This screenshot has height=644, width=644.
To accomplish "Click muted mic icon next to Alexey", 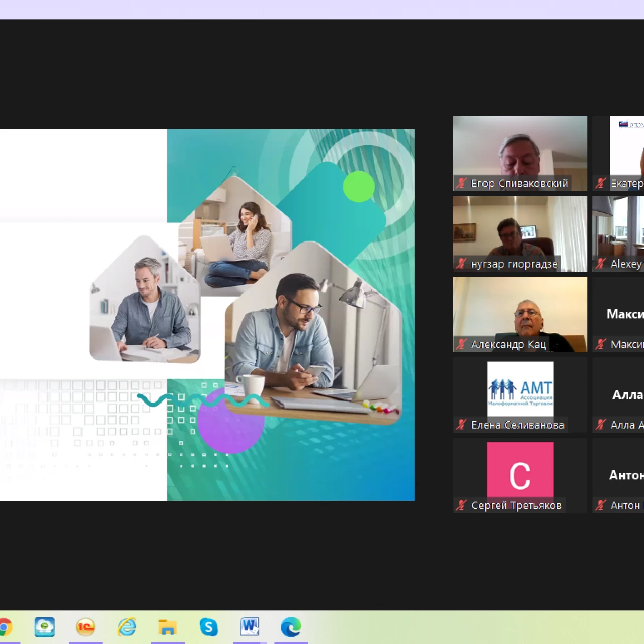I will coord(600,264).
